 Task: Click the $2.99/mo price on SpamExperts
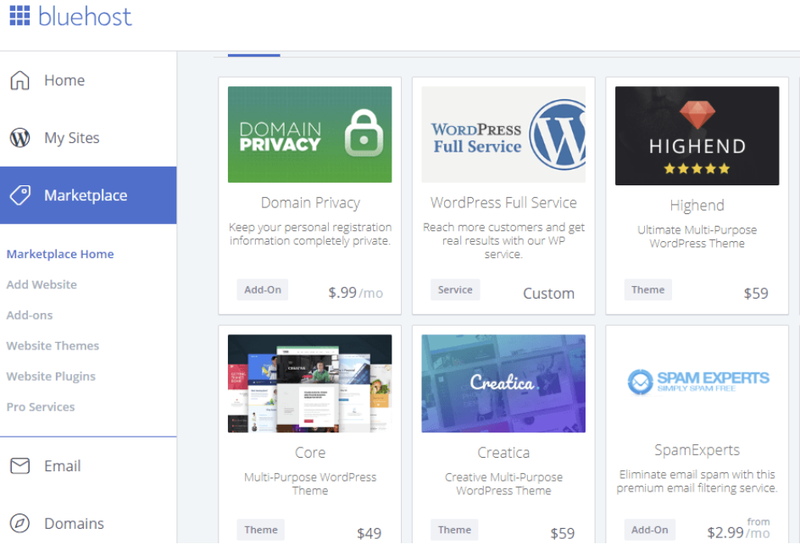738,529
